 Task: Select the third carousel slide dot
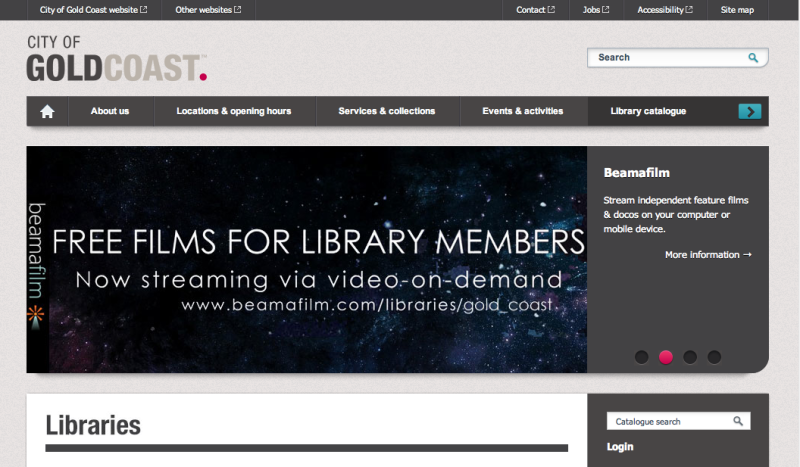click(x=690, y=357)
